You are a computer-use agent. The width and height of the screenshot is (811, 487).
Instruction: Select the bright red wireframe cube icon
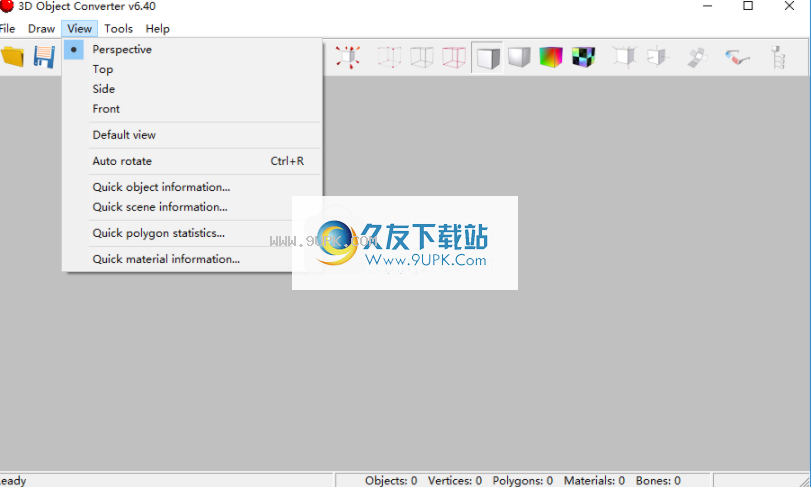[454, 57]
